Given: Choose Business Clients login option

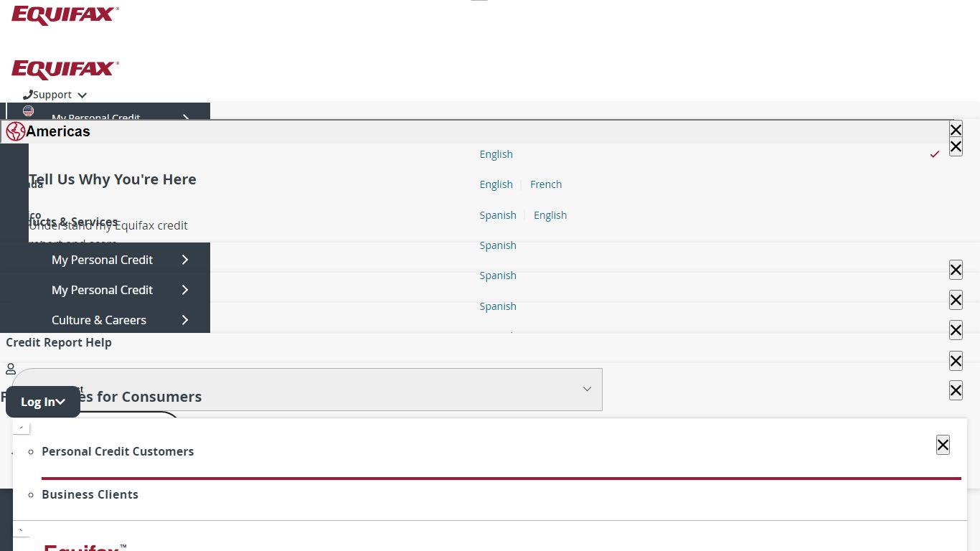Looking at the screenshot, I should click(x=90, y=494).
